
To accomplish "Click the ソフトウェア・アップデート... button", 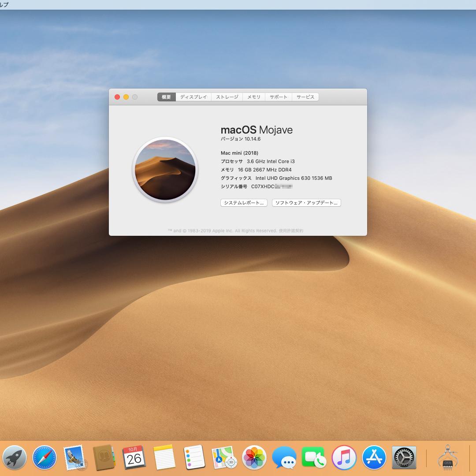I will pyautogui.click(x=306, y=203).
